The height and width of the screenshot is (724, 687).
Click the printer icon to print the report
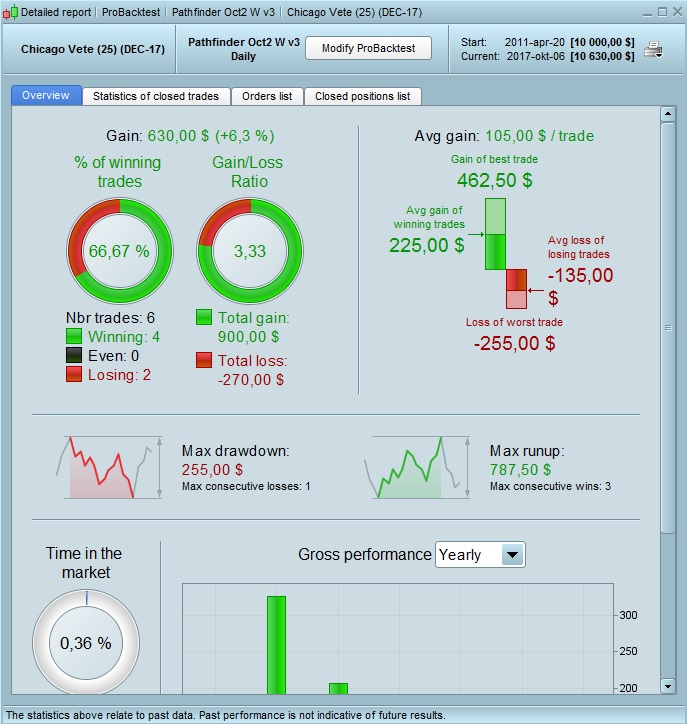[653, 49]
